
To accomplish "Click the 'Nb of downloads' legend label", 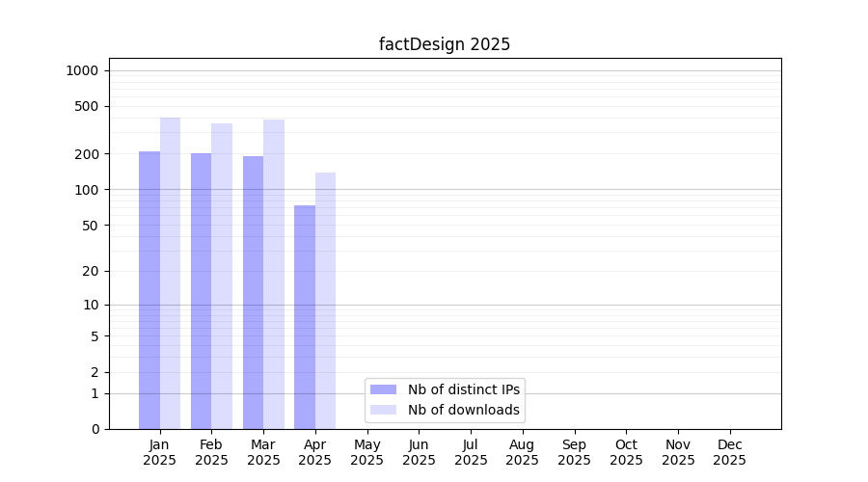I will click(464, 410).
